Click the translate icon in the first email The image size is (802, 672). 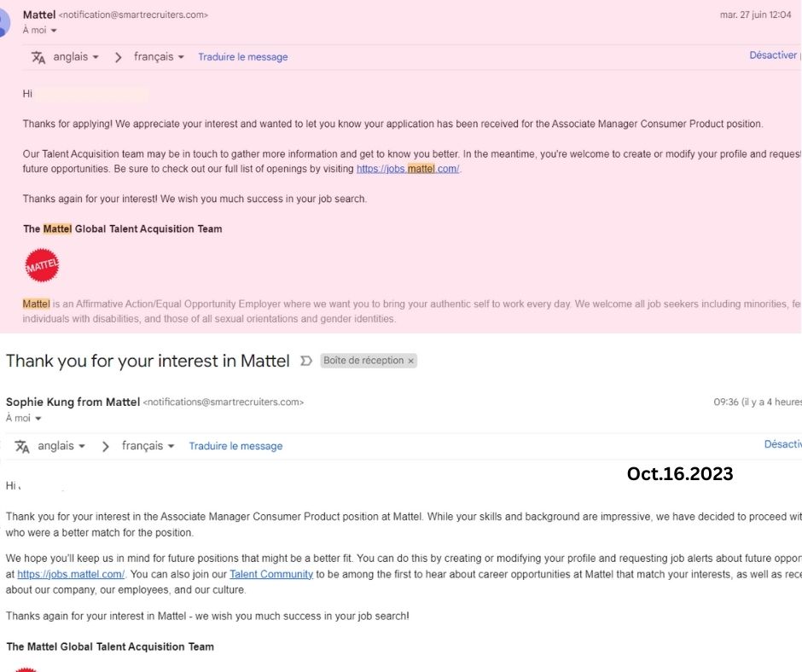pyautogui.click(x=38, y=57)
